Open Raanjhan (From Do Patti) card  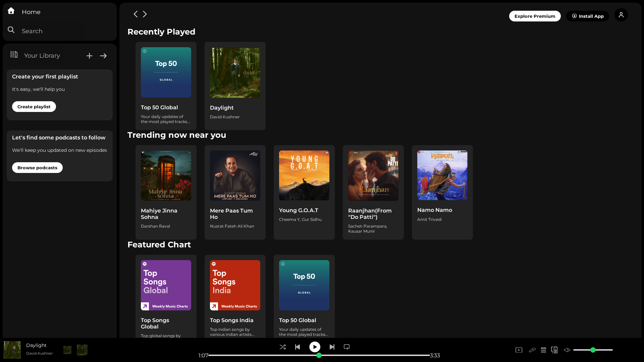pyautogui.click(x=373, y=192)
